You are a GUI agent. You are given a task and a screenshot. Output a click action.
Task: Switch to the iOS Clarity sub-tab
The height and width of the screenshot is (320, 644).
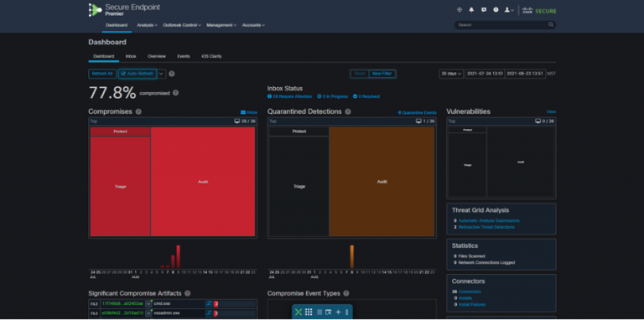coord(211,56)
